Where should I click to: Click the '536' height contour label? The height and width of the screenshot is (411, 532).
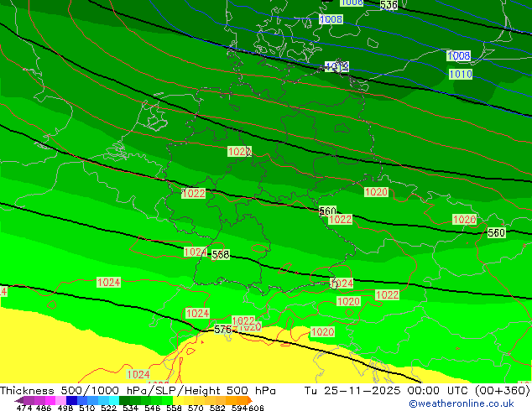tap(389, 5)
